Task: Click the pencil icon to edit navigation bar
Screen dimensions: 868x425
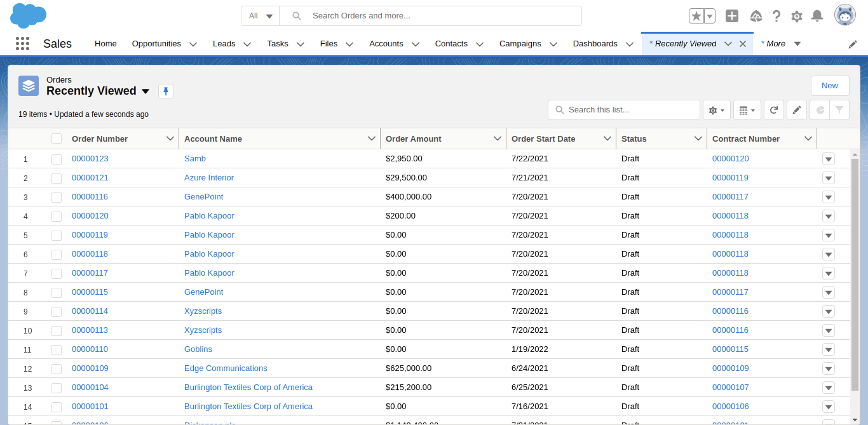Action: tap(853, 44)
